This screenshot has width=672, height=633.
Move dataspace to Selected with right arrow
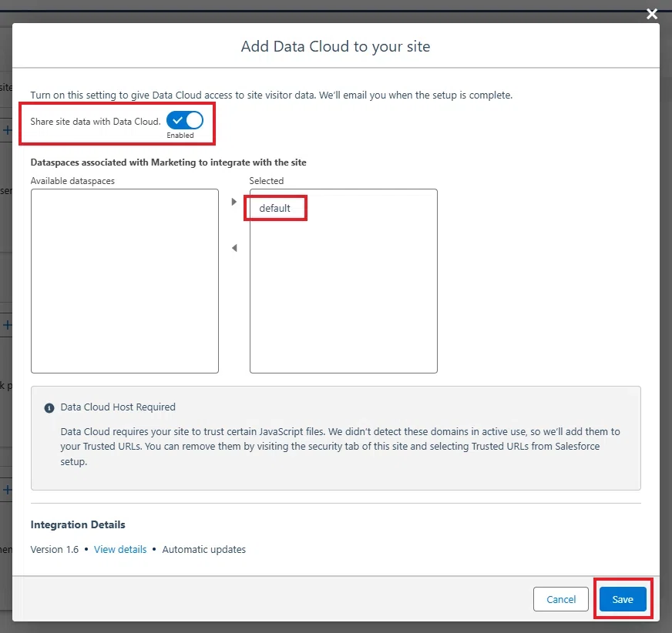(234, 202)
